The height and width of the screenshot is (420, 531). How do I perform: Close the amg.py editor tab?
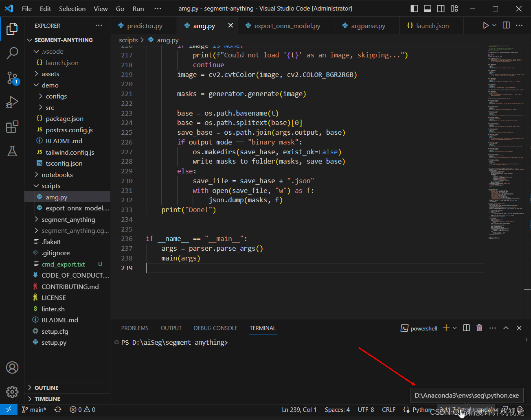[x=230, y=25]
